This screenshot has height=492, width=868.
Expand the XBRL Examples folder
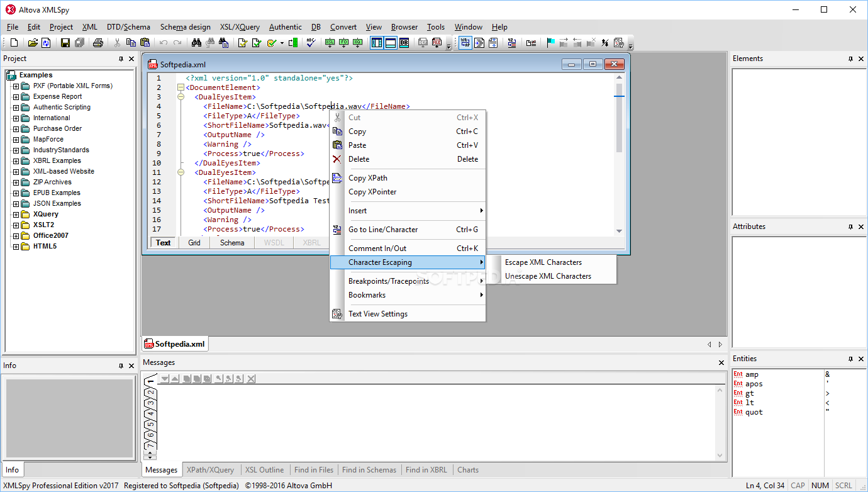16,161
